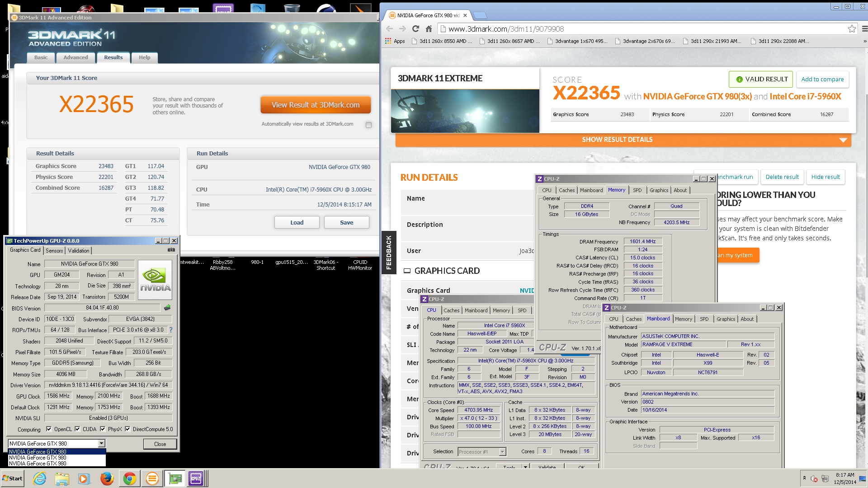Viewport: 868px width, 488px height.
Task: Show hidden system tray icons
Action: tap(804, 478)
